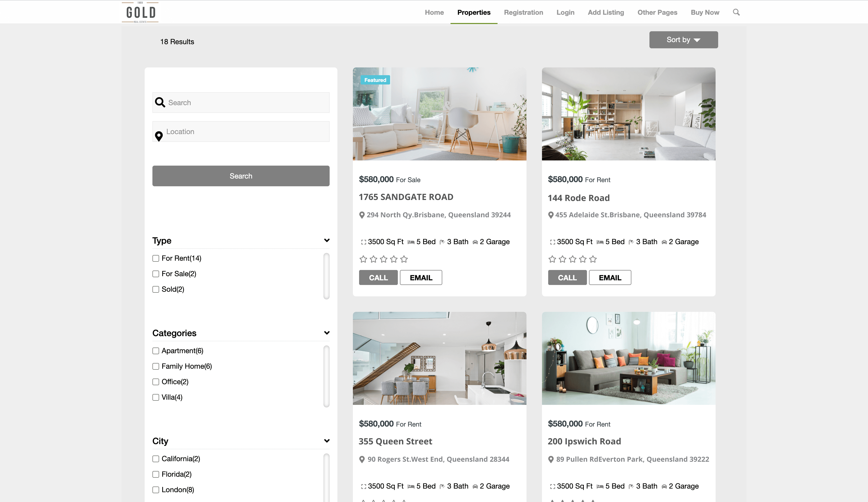Viewport: 868px width, 502px height.
Task: Click the bed icon on the 355 Queen Street card
Action: click(x=411, y=486)
